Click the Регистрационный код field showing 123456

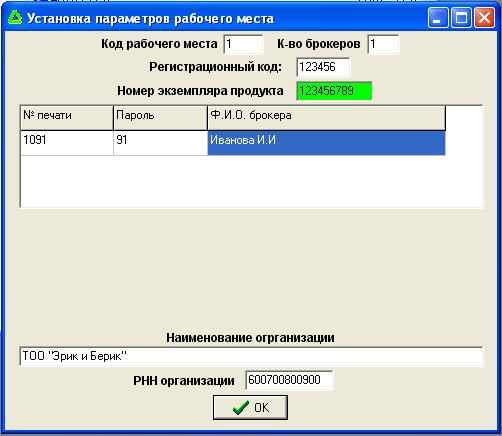tap(323, 67)
